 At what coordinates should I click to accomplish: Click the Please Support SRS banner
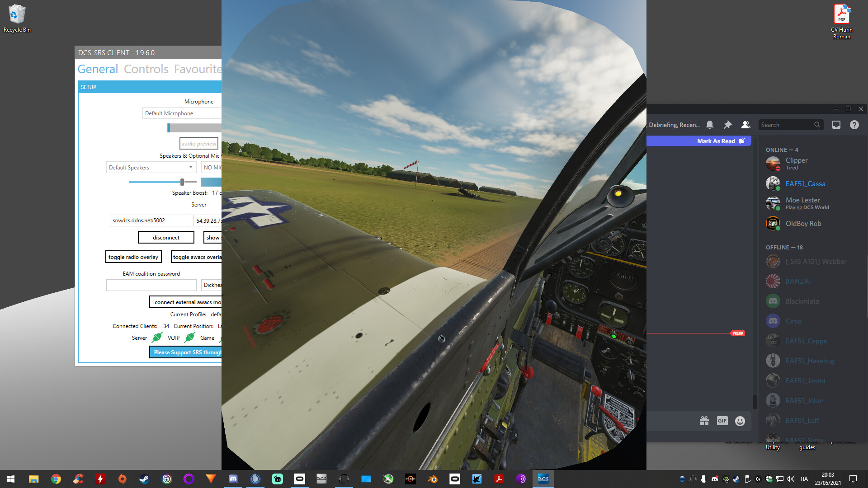(x=185, y=352)
